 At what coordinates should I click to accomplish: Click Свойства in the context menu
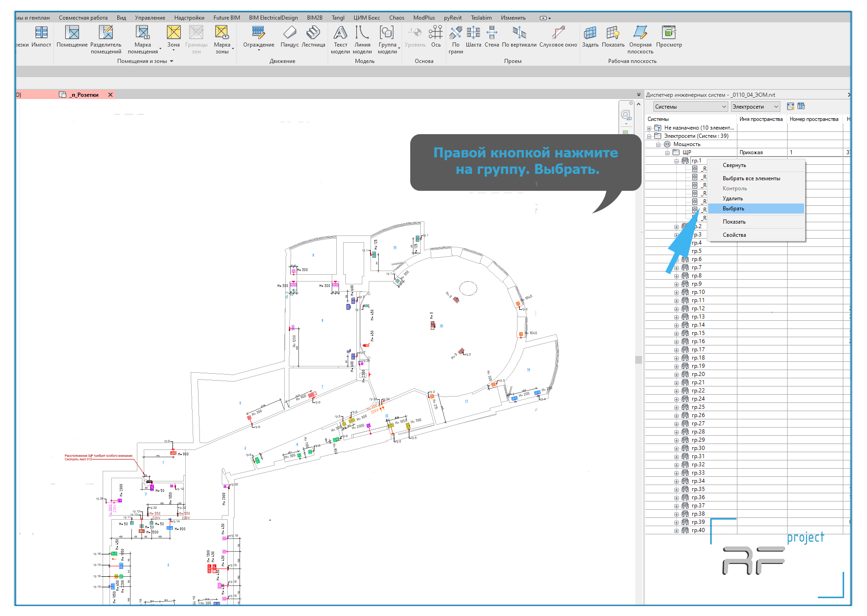coord(756,235)
